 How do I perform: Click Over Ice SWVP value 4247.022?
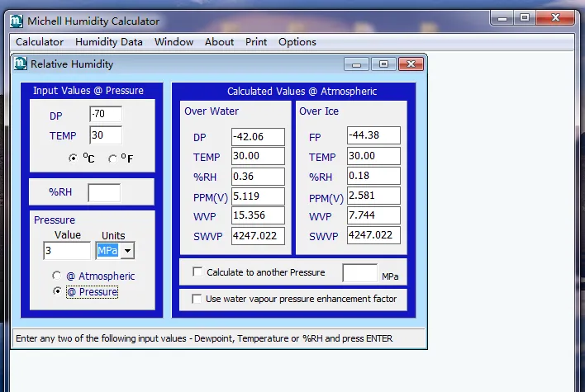[373, 235]
